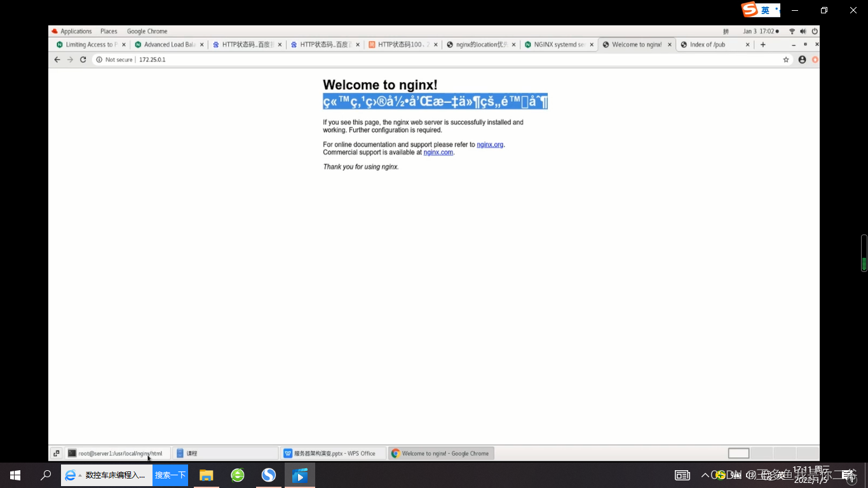Select 'Welcome to nginx! - Google Chrome' taskbar entry

point(441,454)
